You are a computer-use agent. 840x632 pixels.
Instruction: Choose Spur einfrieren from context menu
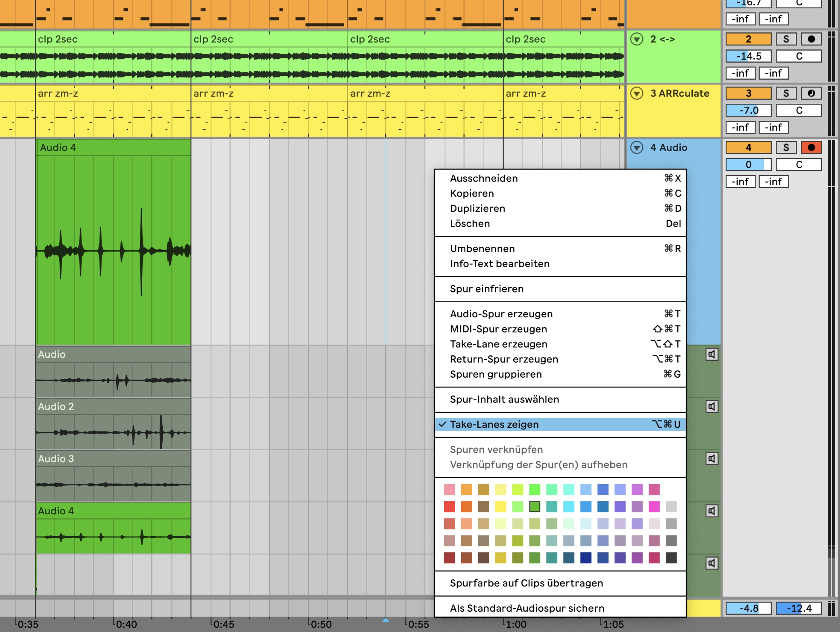point(486,289)
